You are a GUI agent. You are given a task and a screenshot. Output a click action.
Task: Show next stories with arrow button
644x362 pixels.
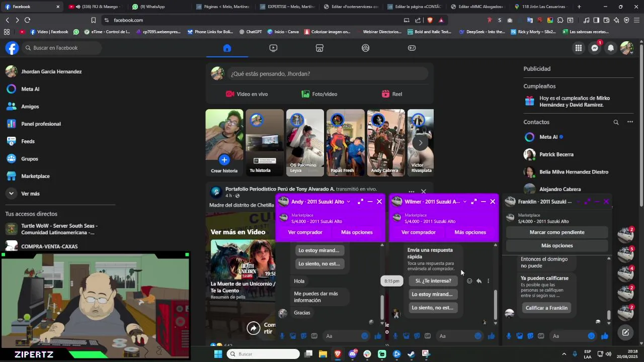(x=421, y=143)
